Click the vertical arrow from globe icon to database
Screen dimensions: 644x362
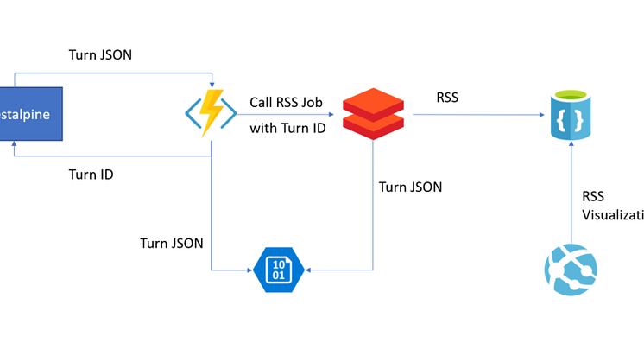(x=570, y=190)
